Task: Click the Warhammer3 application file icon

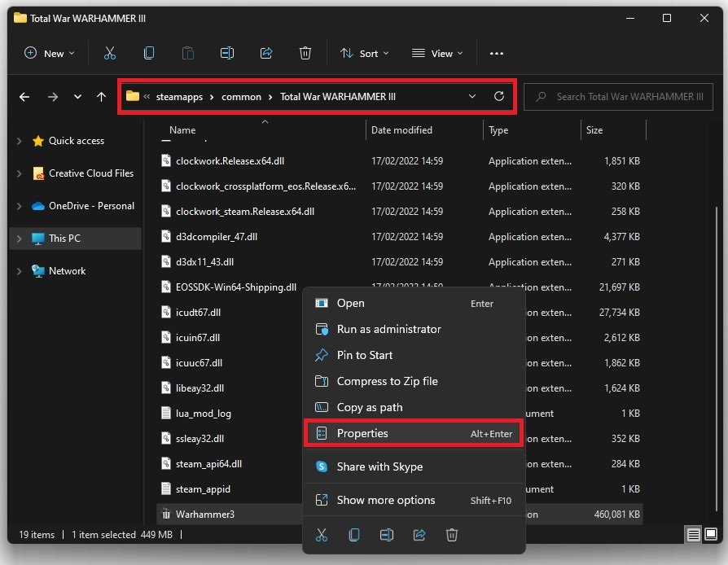Action: (x=166, y=514)
